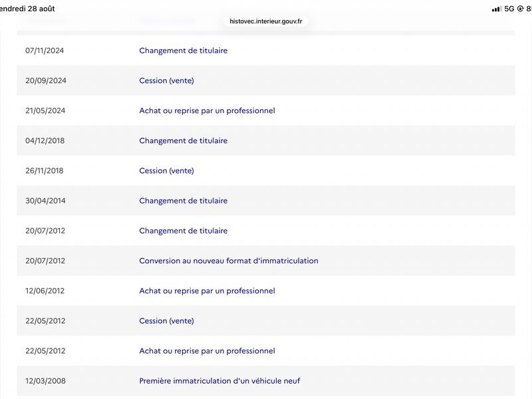This screenshot has width=532, height=399.
Task: Click the 04/12/2018 Changement de titulaire link
Action: [x=184, y=141]
